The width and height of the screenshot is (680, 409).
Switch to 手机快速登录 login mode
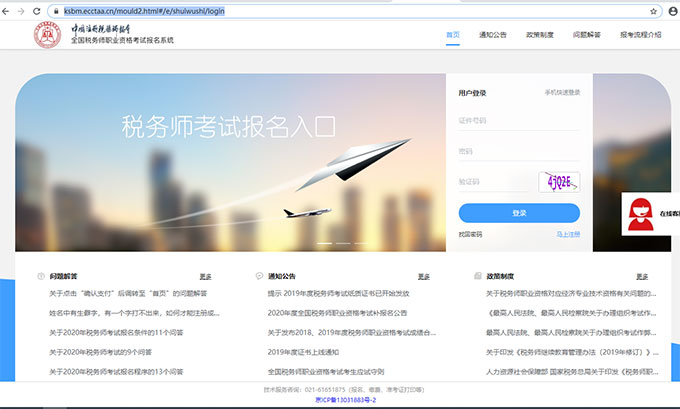point(562,93)
